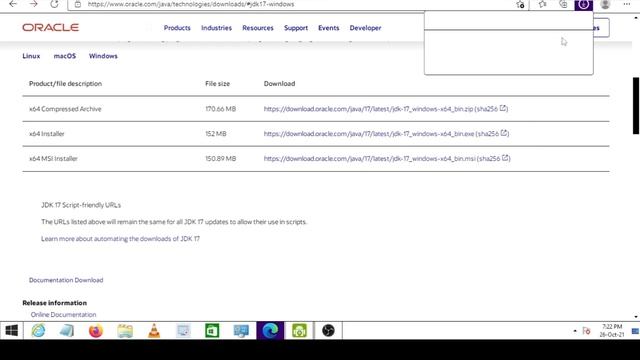640x360 pixels.
Task: Open the Favorites list icon
Action: [542, 4]
